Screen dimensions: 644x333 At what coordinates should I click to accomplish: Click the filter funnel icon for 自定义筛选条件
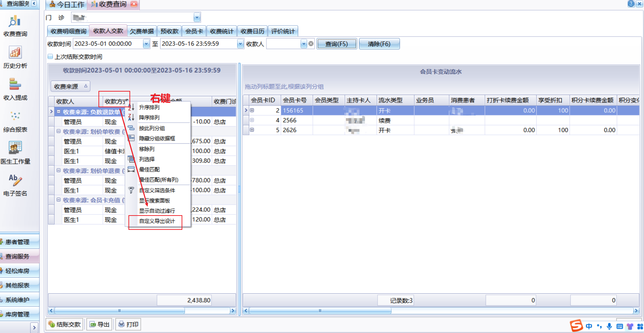pyautogui.click(x=131, y=190)
